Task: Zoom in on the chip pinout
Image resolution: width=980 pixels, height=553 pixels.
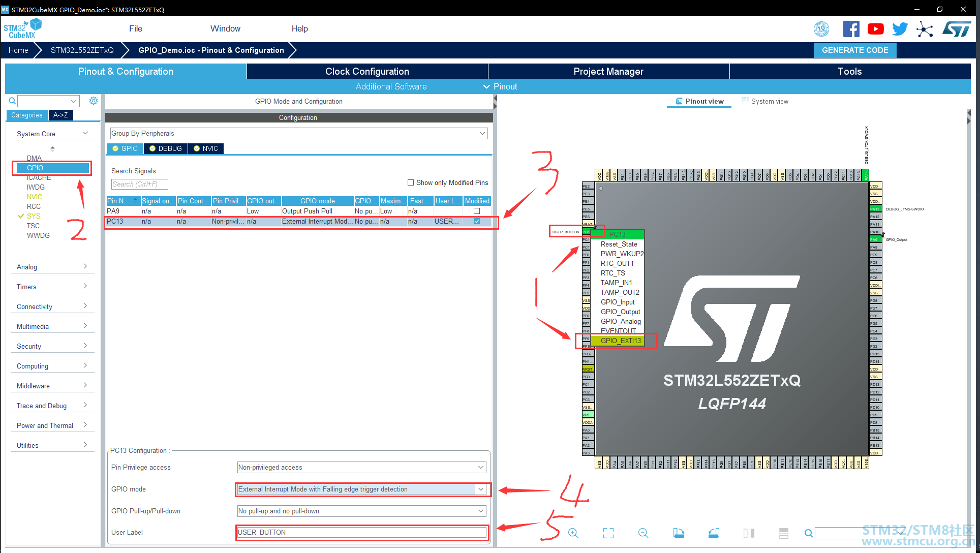Action: [x=573, y=533]
